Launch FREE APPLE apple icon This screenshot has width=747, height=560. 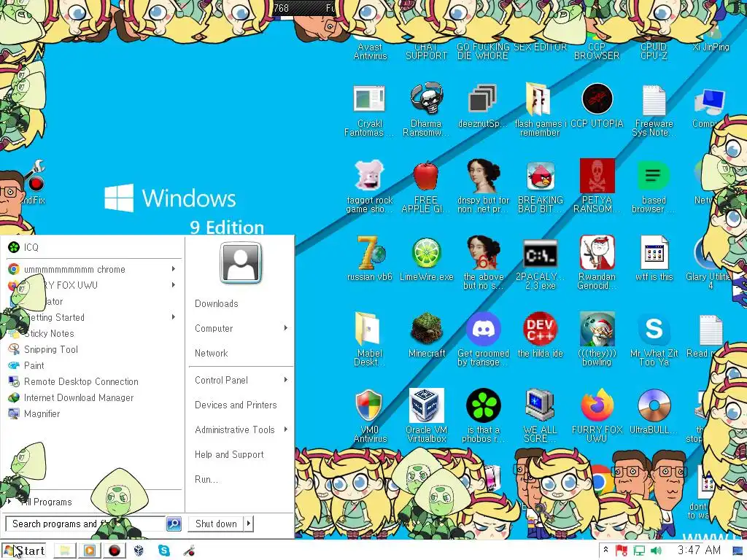pos(425,176)
